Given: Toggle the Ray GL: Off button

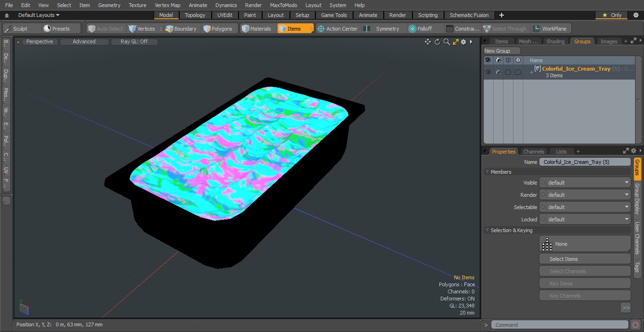Looking at the screenshot, I should pos(134,42).
